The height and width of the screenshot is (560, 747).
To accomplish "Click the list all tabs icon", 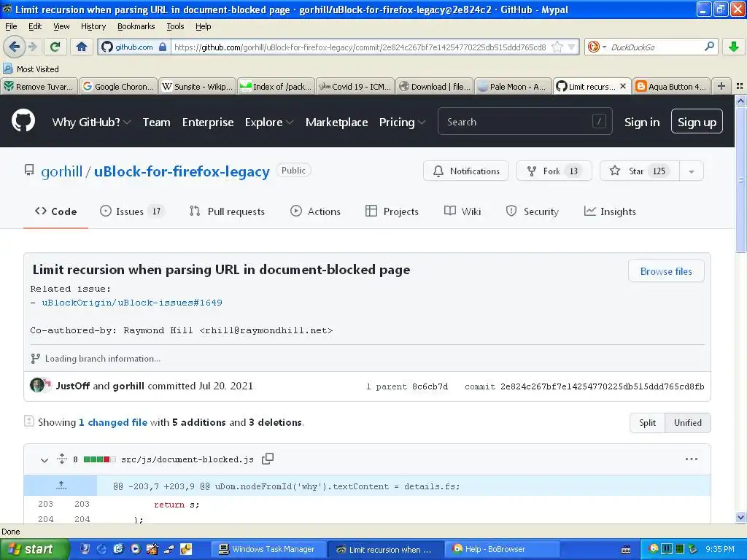I will (740, 86).
